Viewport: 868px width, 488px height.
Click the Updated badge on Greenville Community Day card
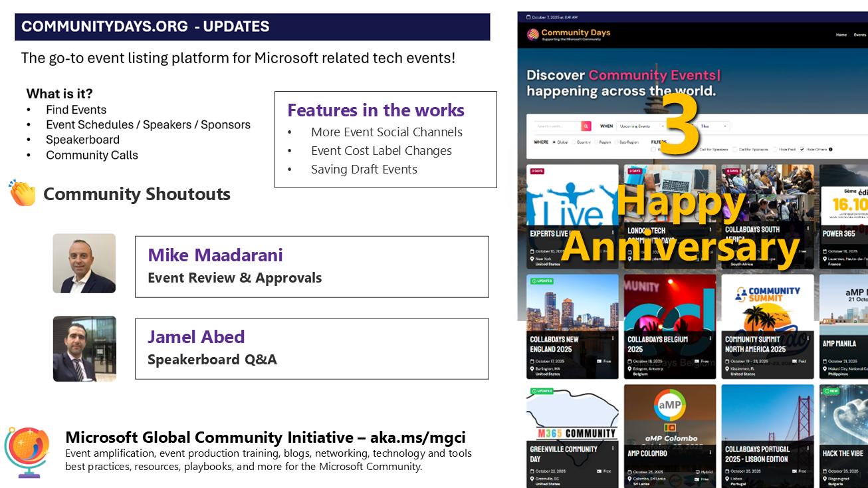543,391
